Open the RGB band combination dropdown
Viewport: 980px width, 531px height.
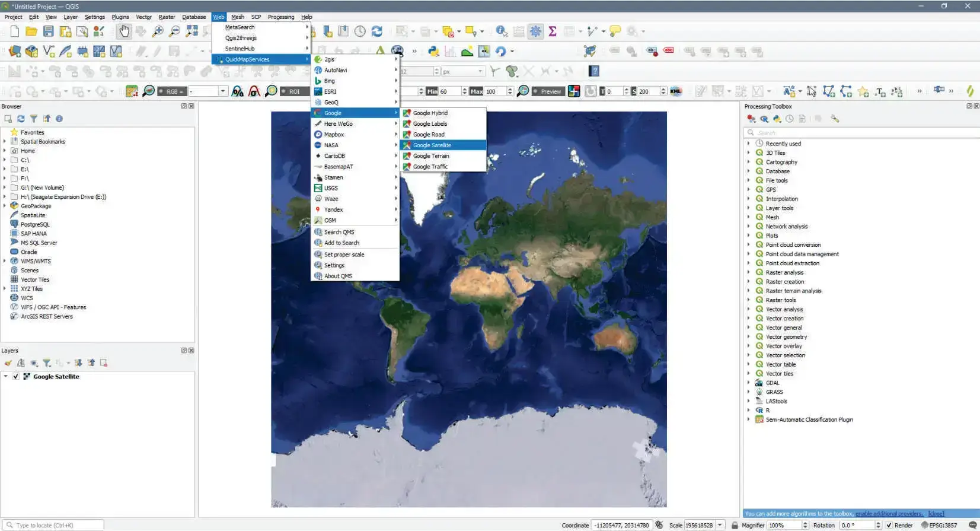tap(223, 91)
